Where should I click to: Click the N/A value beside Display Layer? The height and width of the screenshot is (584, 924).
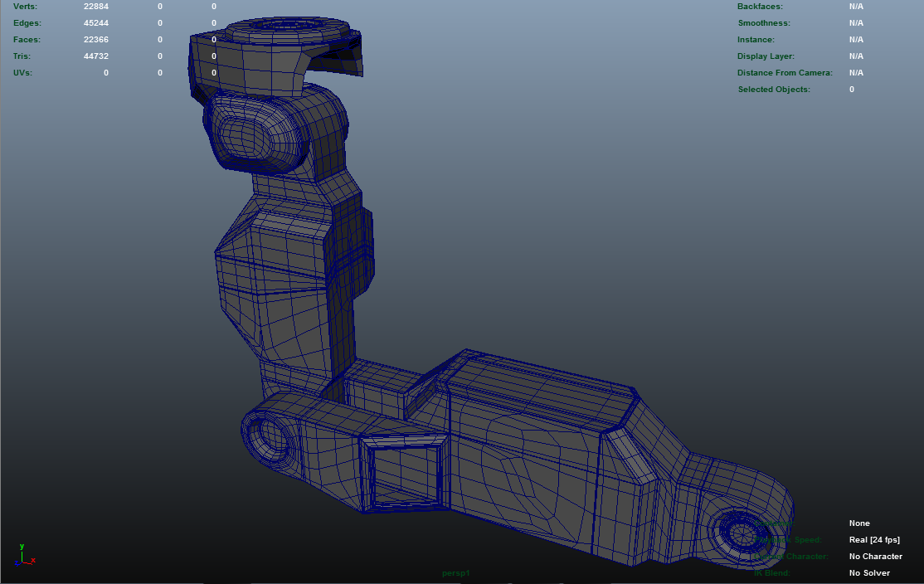pos(856,56)
